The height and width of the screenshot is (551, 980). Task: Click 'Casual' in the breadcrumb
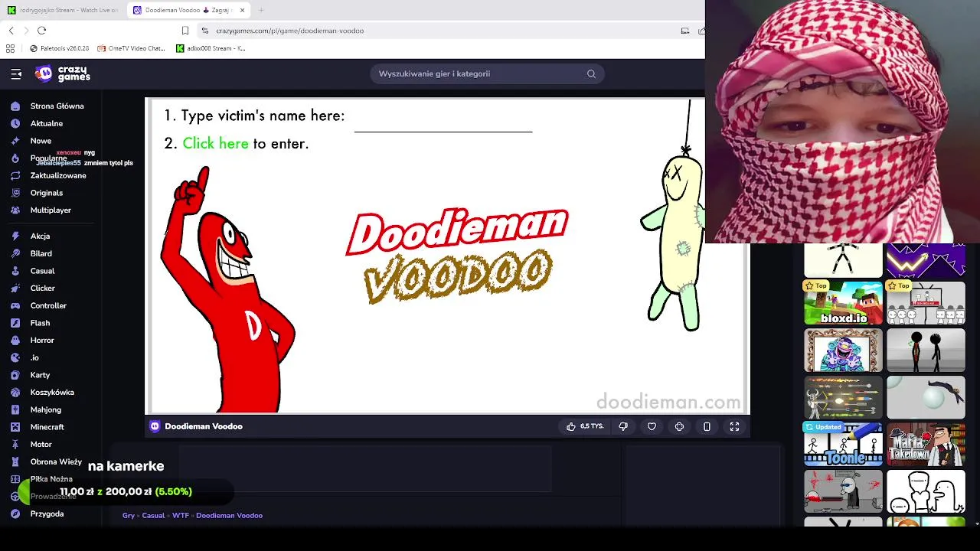tap(153, 515)
